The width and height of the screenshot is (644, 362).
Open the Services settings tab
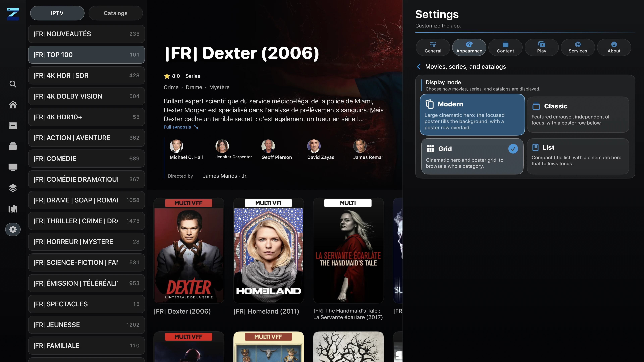coord(578,47)
